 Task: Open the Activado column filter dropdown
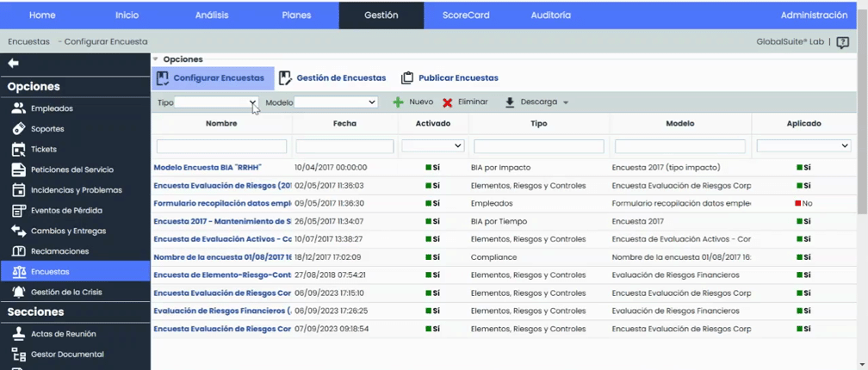433,146
